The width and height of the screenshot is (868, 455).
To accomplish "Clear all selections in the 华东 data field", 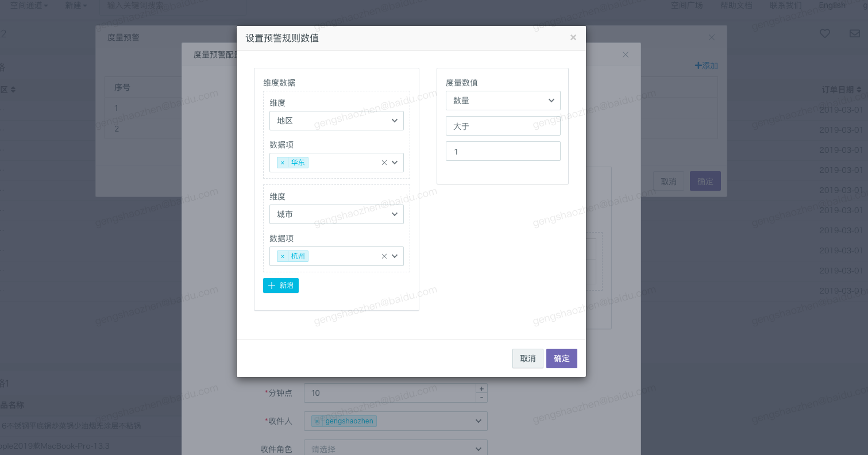I will click(x=384, y=163).
